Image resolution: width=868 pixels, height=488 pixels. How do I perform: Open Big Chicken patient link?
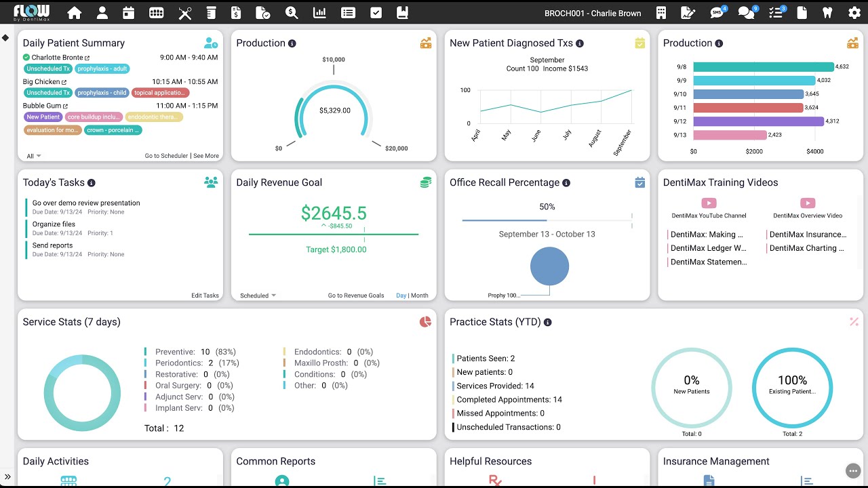click(x=45, y=82)
